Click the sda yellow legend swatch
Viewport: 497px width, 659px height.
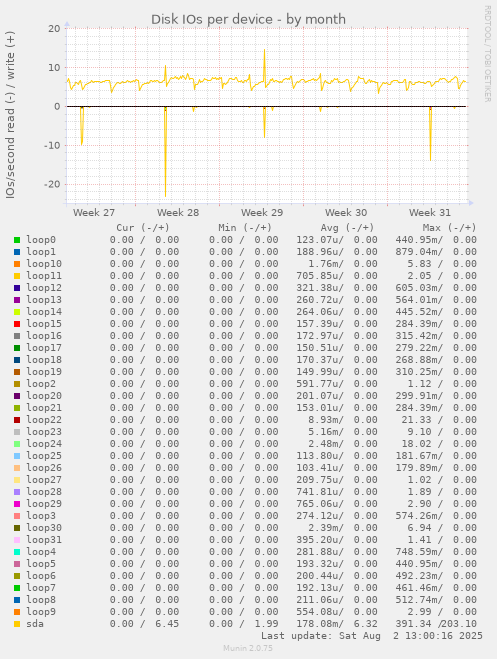[17, 624]
